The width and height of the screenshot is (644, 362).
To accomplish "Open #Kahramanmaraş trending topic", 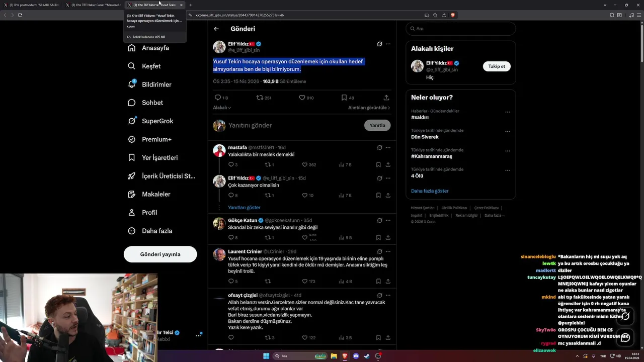I will (432, 156).
